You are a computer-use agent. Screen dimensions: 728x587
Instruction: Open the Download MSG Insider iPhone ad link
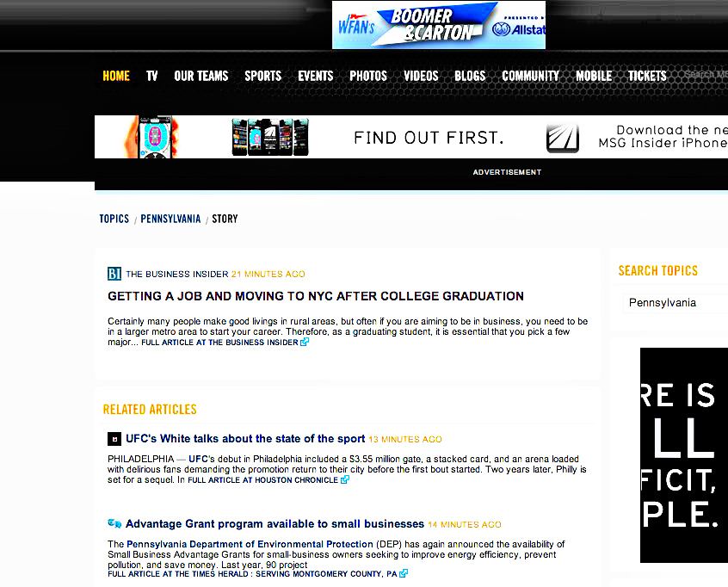pyautogui.click(x=663, y=137)
